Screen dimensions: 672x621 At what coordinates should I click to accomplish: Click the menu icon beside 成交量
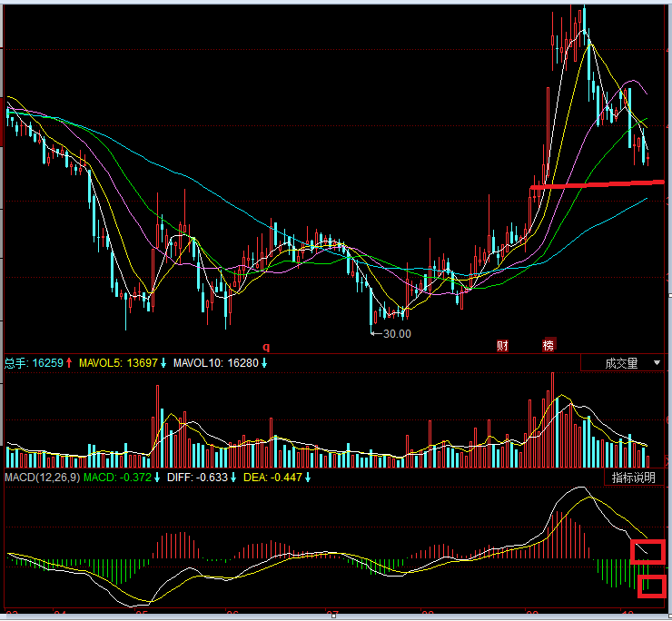tap(657, 363)
